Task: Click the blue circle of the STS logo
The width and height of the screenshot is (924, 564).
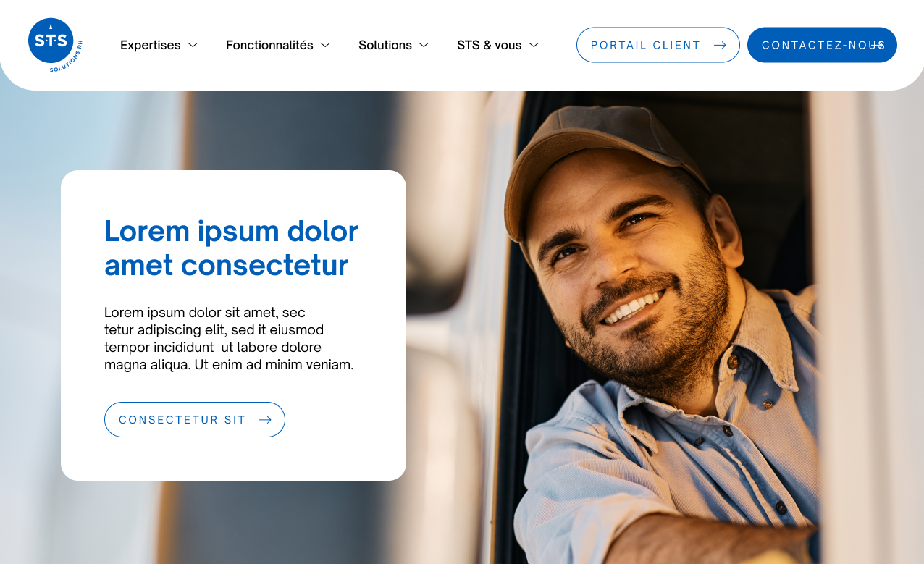Action: (x=51, y=41)
